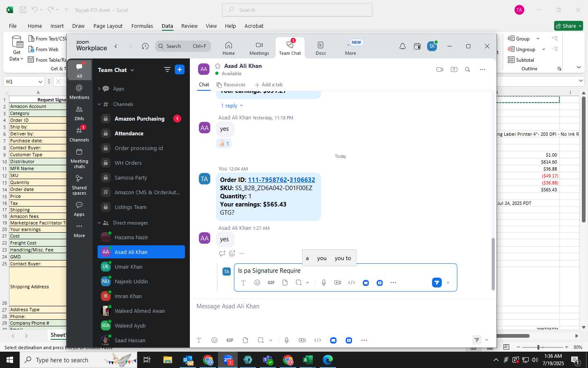Send the reply with blue send button
This screenshot has width=588, height=368.
[437, 283]
